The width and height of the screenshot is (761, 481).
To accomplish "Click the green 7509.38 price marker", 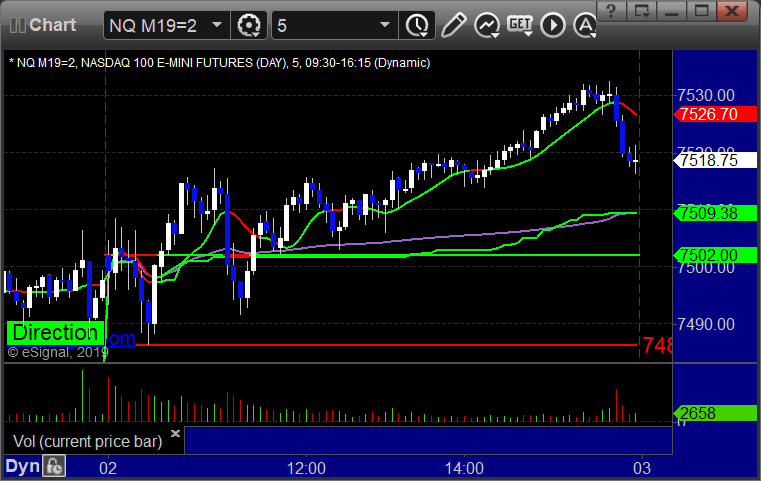I will click(x=715, y=213).
